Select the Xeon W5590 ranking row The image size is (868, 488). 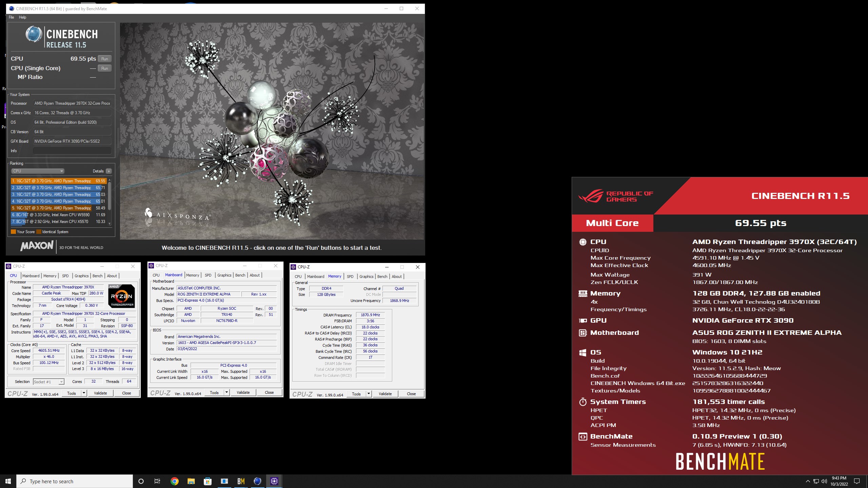click(x=59, y=215)
